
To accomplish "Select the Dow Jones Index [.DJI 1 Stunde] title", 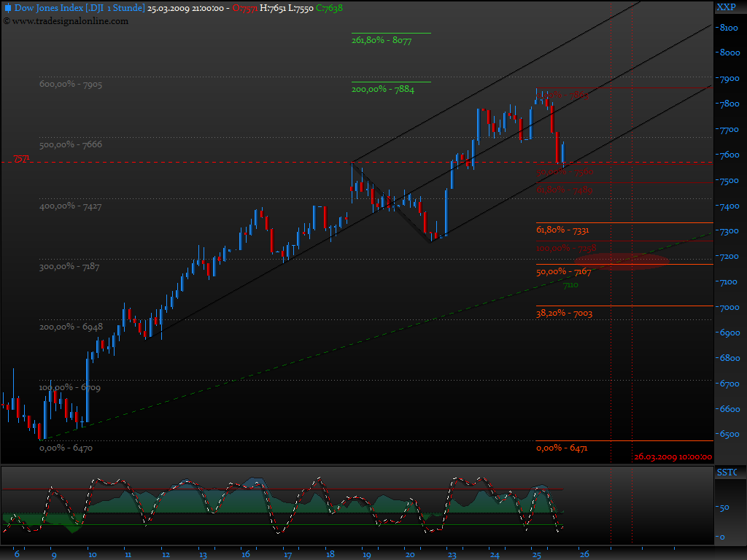I will tap(80, 8).
